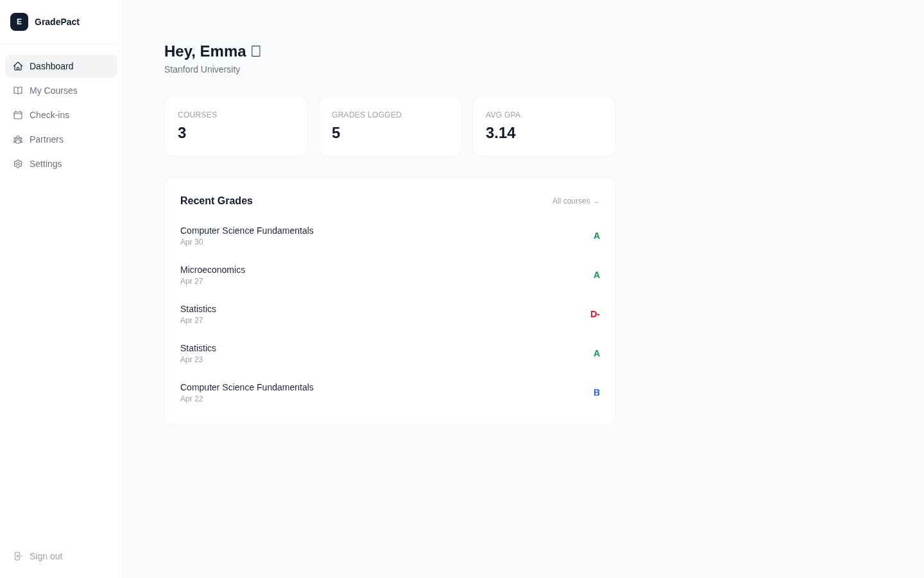The image size is (924, 578).
Task: Click the 'Recent Grades' heading
Action: pos(216,201)
